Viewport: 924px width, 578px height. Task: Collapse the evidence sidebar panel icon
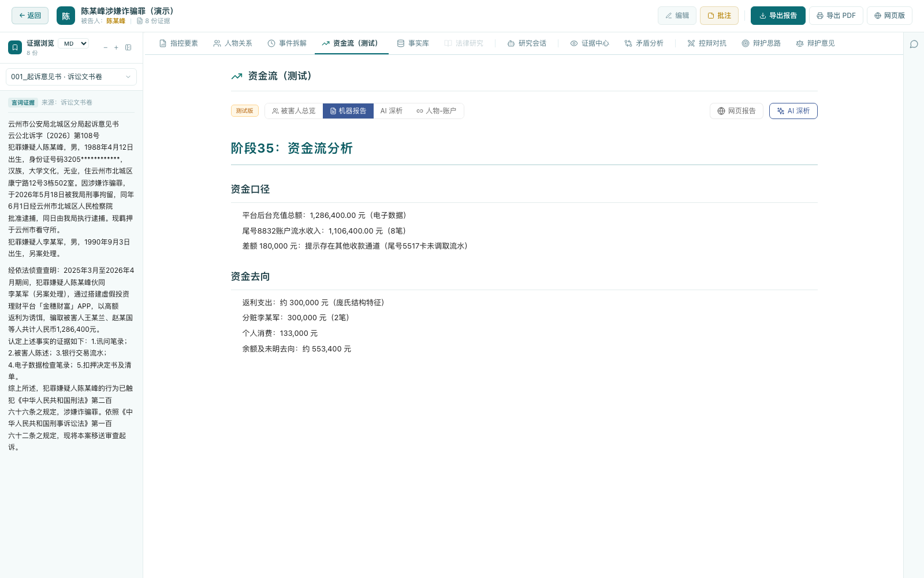coord(128,47)
